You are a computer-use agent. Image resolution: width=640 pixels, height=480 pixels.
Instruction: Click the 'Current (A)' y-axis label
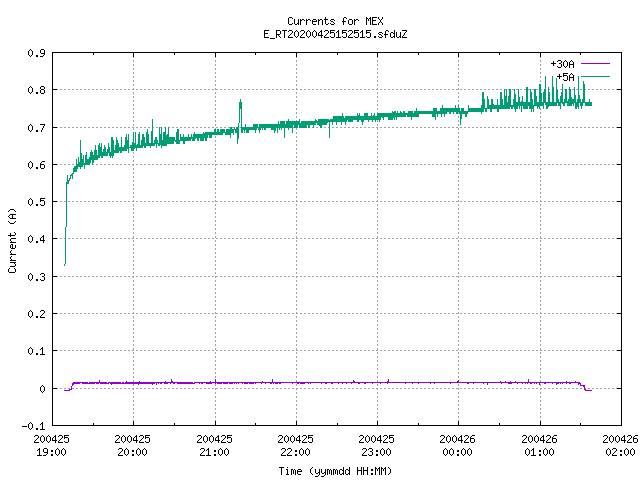pyautogui.click(x=12, y=241)
